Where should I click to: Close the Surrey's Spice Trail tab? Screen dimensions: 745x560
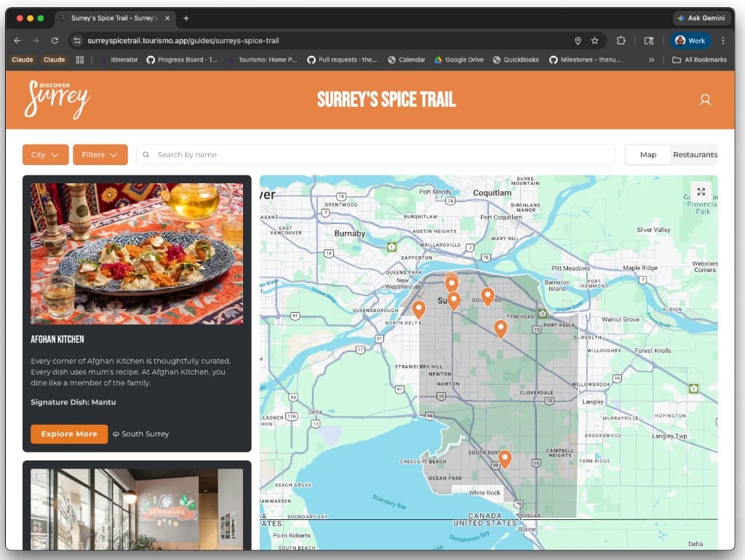coord(167,18)
